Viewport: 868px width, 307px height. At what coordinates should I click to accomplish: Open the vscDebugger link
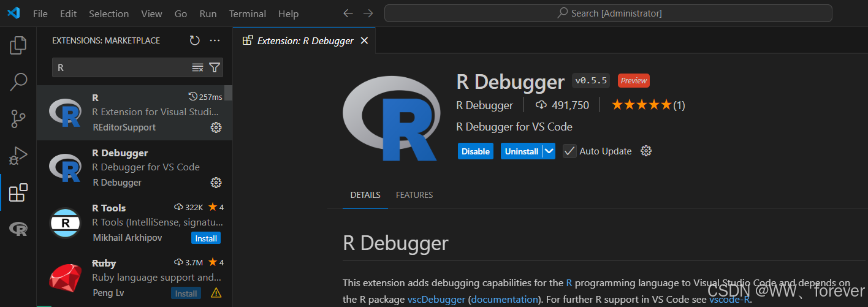(x=436, y=300)
